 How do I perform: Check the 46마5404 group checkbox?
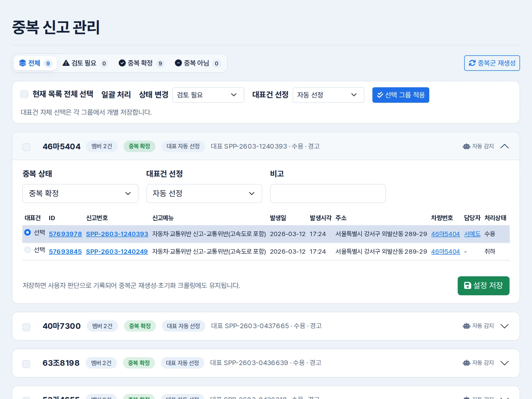pos(26,147)
